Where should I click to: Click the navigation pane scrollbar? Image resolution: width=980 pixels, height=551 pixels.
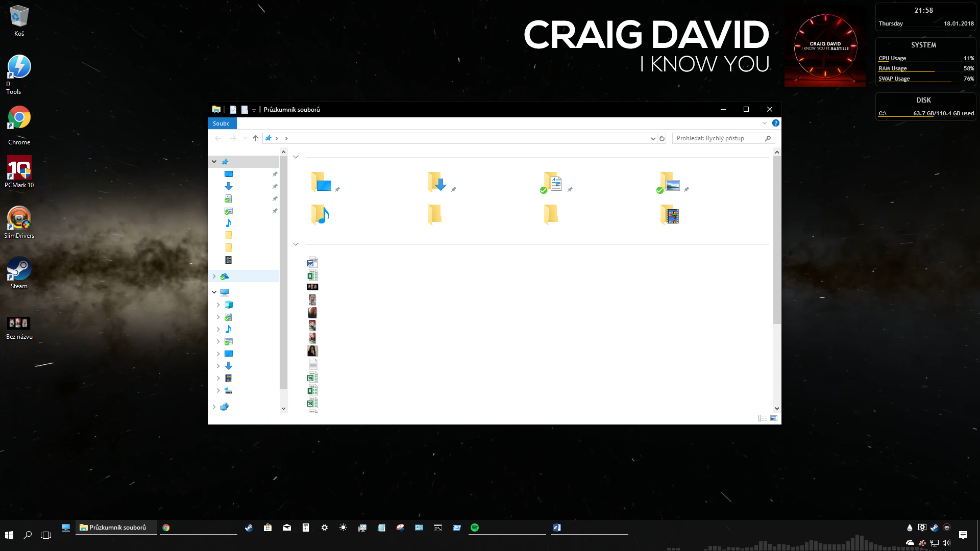pos(284,273)
